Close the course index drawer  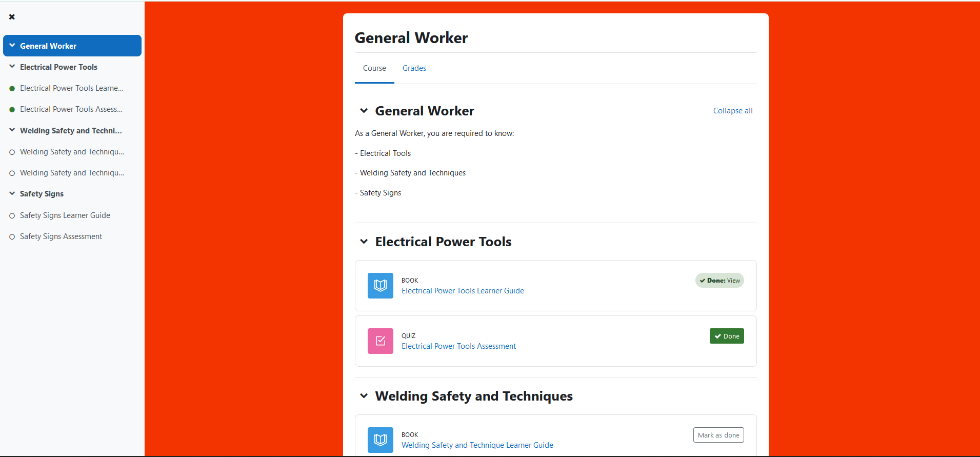pos(12,17)
